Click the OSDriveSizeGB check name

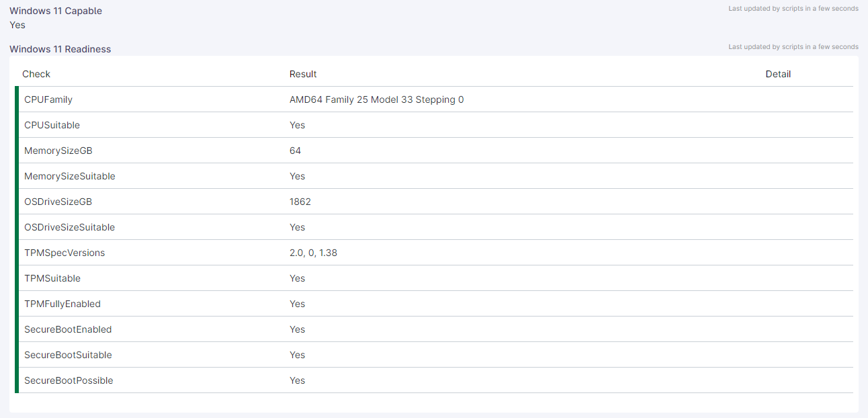tap(58, 202)
